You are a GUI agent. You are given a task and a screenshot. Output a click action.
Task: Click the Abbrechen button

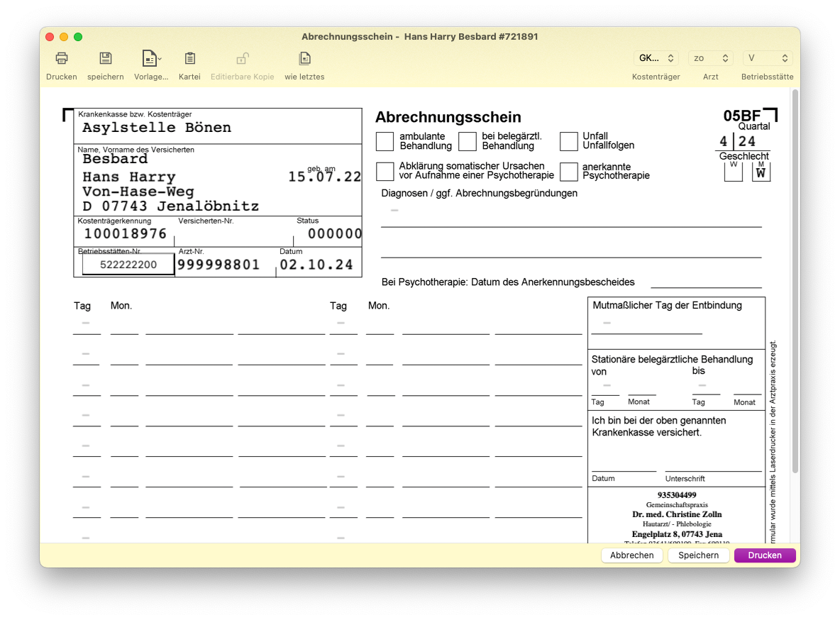click(631, 555)
